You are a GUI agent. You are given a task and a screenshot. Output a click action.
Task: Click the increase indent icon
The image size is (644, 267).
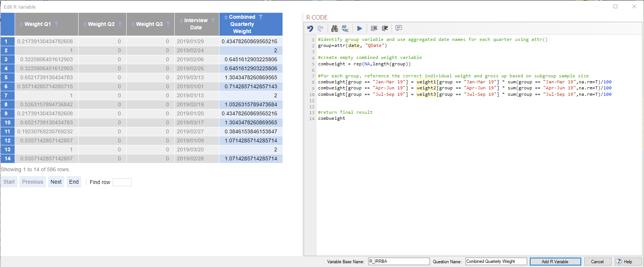tap(374, 29)
